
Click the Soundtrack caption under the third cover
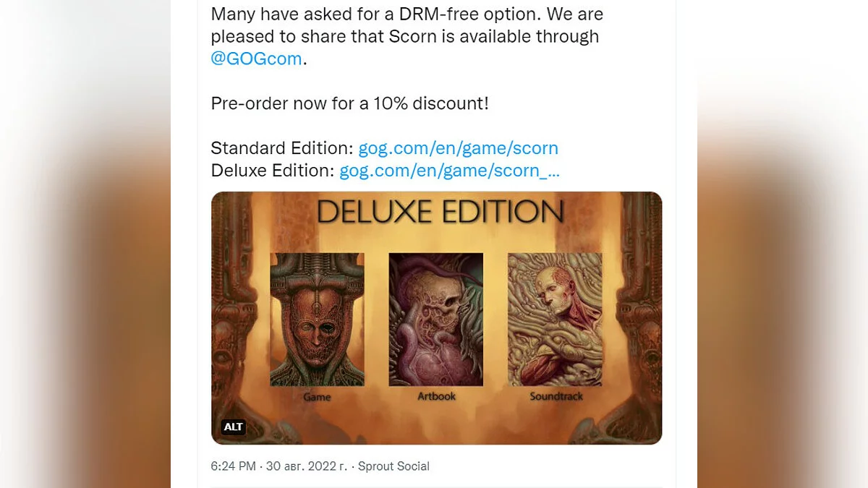click(556, 396)
